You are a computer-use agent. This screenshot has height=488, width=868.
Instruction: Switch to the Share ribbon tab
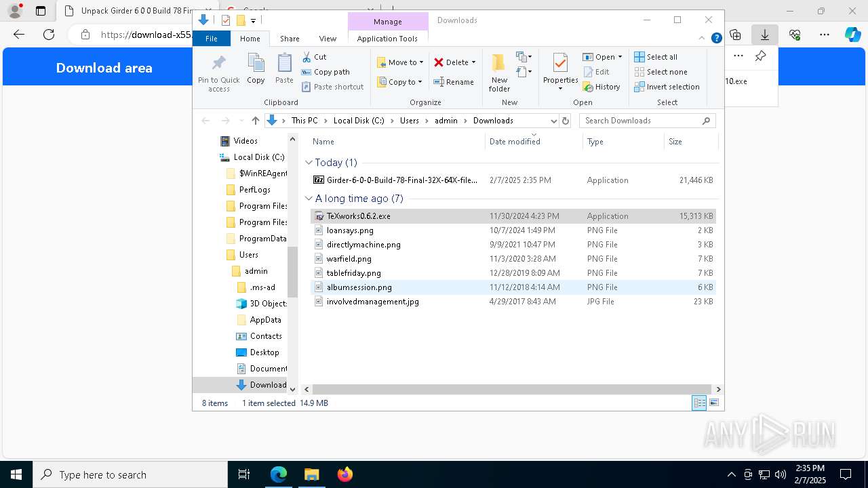(290, 39)
